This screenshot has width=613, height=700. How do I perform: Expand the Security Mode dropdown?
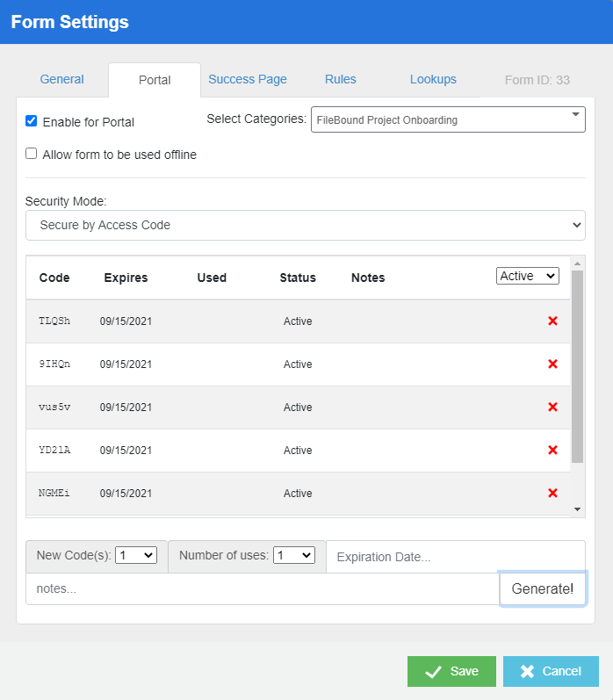point(305,225)
